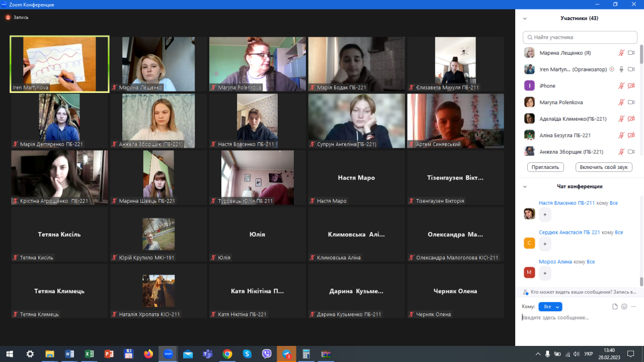Click the red recording indicator icon
The width and height of the screenshot is (644, 362).
click(x=8, y=17)
